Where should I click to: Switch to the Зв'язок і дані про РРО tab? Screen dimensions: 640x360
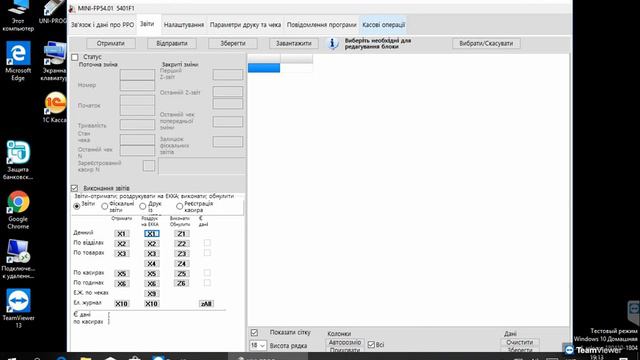click(102, 25)
